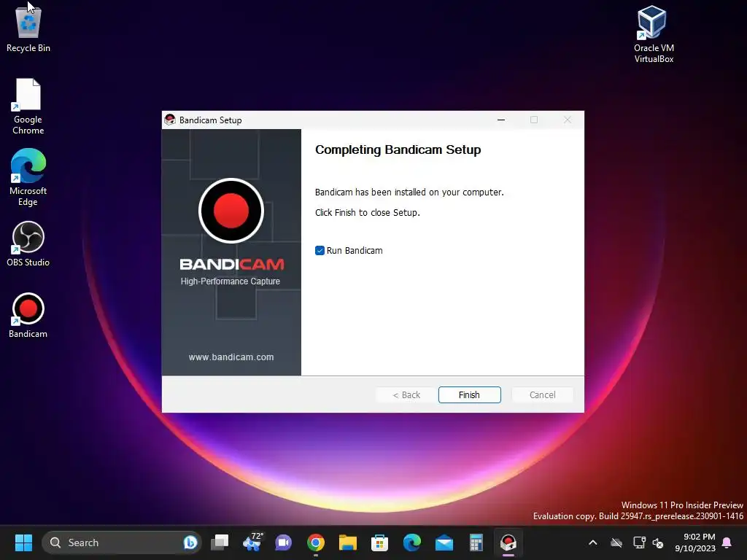This screenshot has width=747, height=560.
Task: Click the High-Performance Capture tagline
Action: [230, 281]
